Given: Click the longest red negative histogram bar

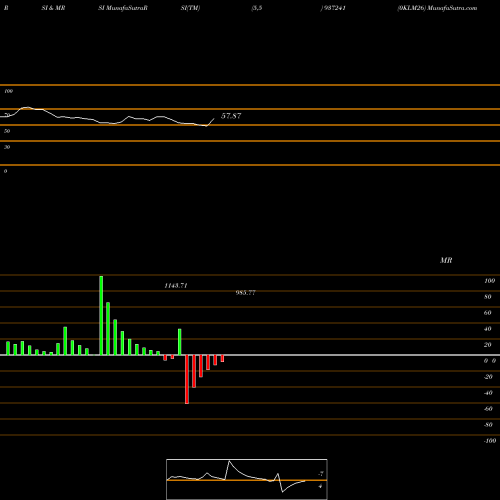Looking at the screenshot, I should click(x=187, y=379).
